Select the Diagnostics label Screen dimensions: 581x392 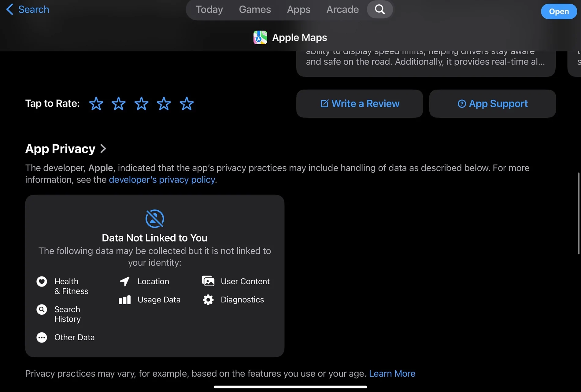point(242,300)
